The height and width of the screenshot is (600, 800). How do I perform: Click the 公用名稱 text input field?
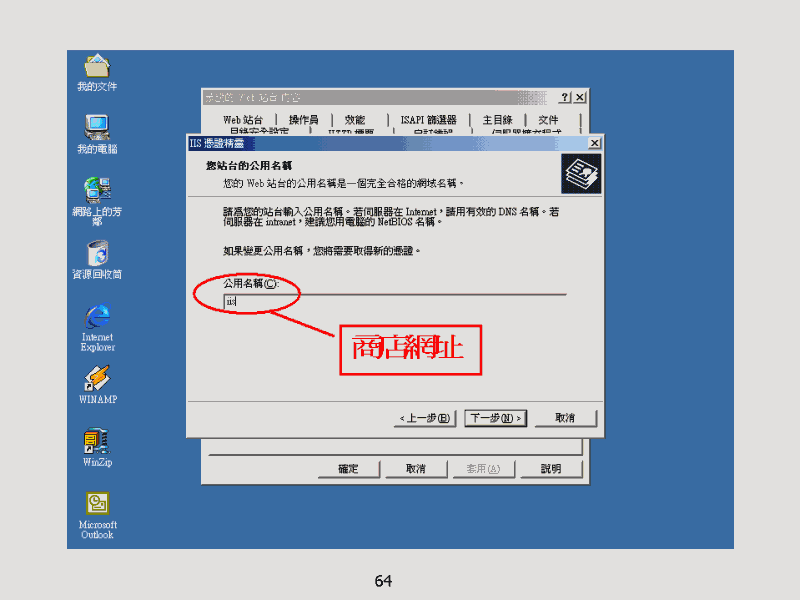point(395,302)
